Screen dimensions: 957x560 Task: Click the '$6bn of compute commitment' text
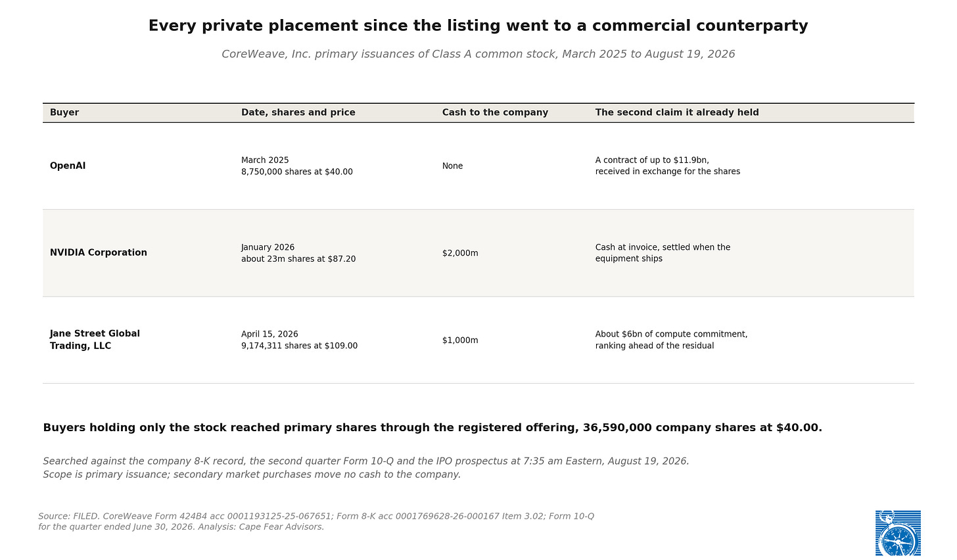point(671,335)
